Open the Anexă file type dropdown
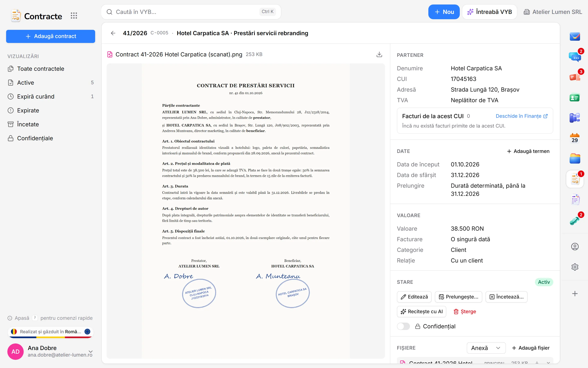The width and height of the screenshot is (588, 368). pyautogui.click(x=486, y=348)
